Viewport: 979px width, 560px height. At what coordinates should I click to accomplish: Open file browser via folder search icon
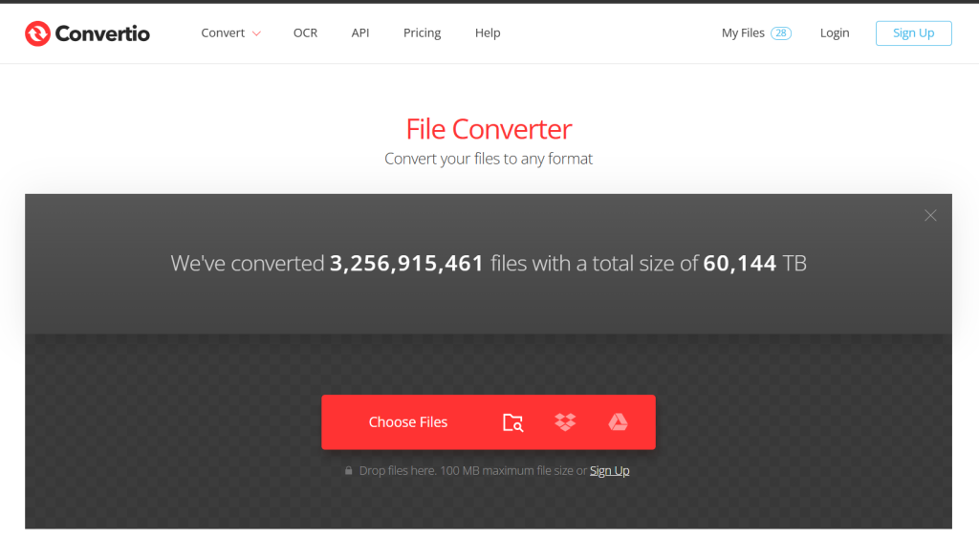(513, 422)
